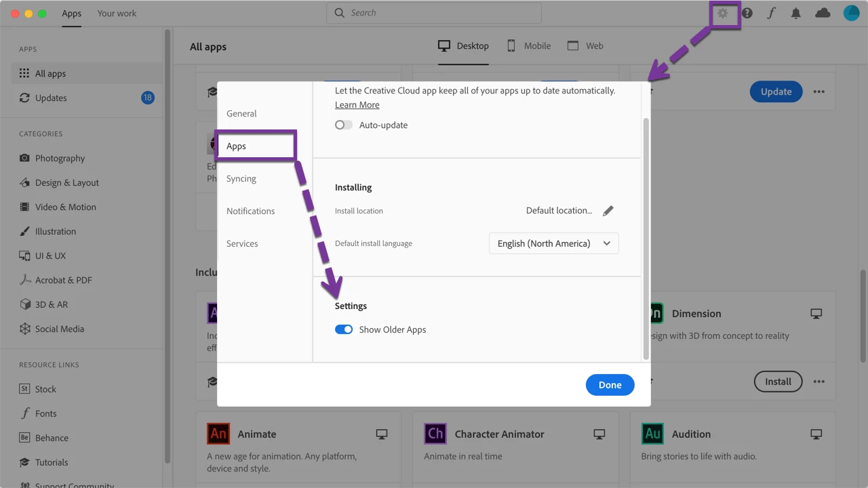Open more options next to Install button
Image resolution: width=868 pixels, height=488 pixels.
coord(819,382)
